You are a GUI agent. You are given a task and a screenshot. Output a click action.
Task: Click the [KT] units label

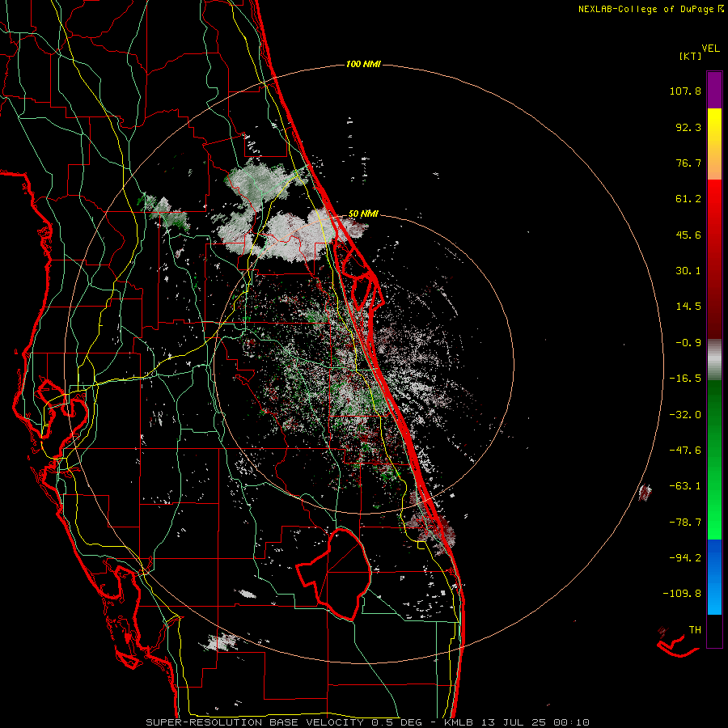(691, 56)
